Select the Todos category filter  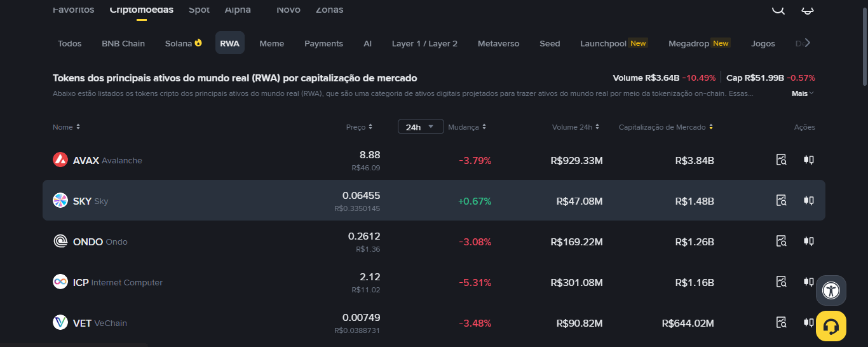coord(70,43)
